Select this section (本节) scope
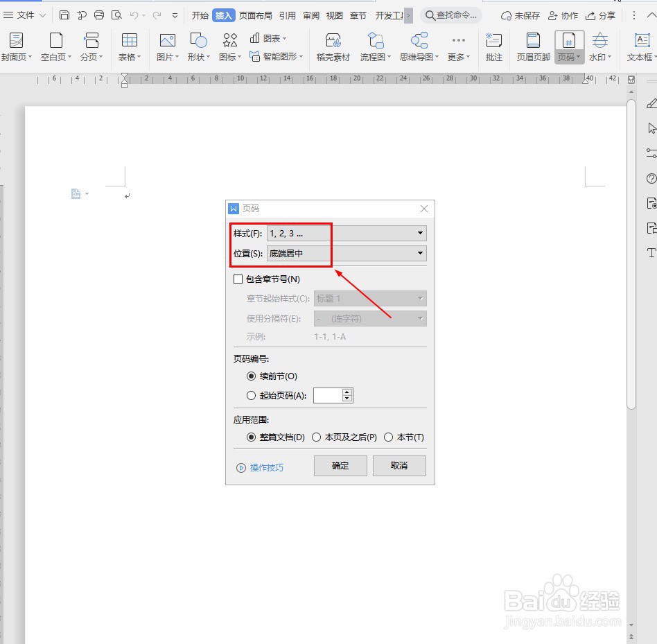The width and height of the screenshot is (657, 644). tap(388, 437)
